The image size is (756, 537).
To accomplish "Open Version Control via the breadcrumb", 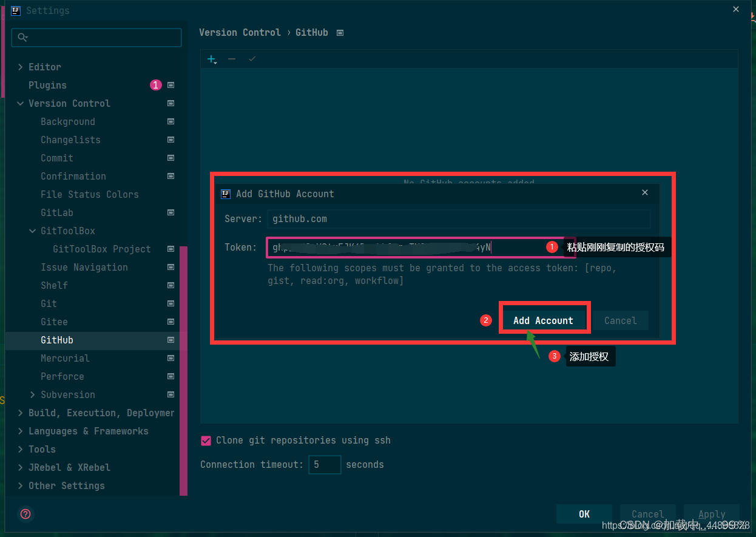I will coord(240,33).
